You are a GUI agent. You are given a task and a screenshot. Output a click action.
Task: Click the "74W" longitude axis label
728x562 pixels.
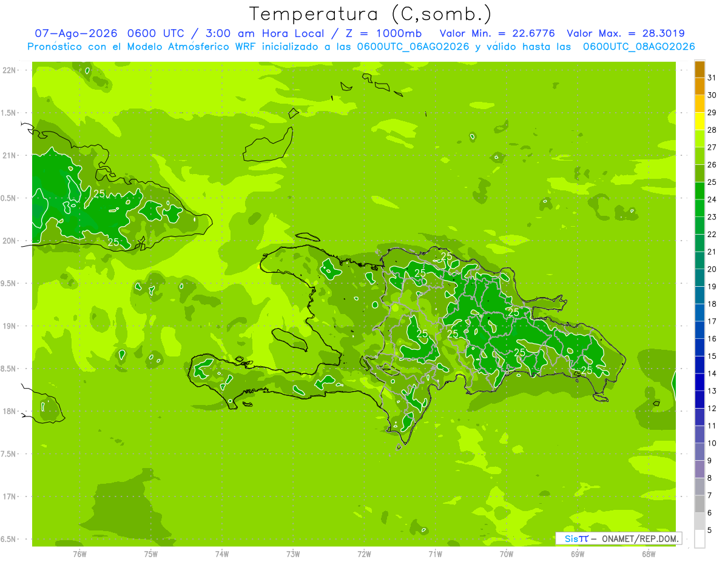click(x=222, y=554)
